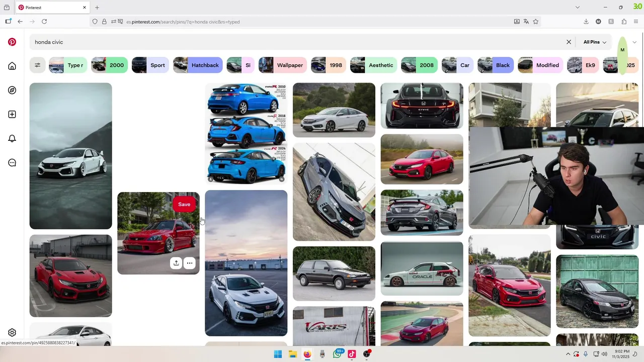This screenshot has width=644, height=362.
Task: Select the Black filter chip
Action: (496, 65)
